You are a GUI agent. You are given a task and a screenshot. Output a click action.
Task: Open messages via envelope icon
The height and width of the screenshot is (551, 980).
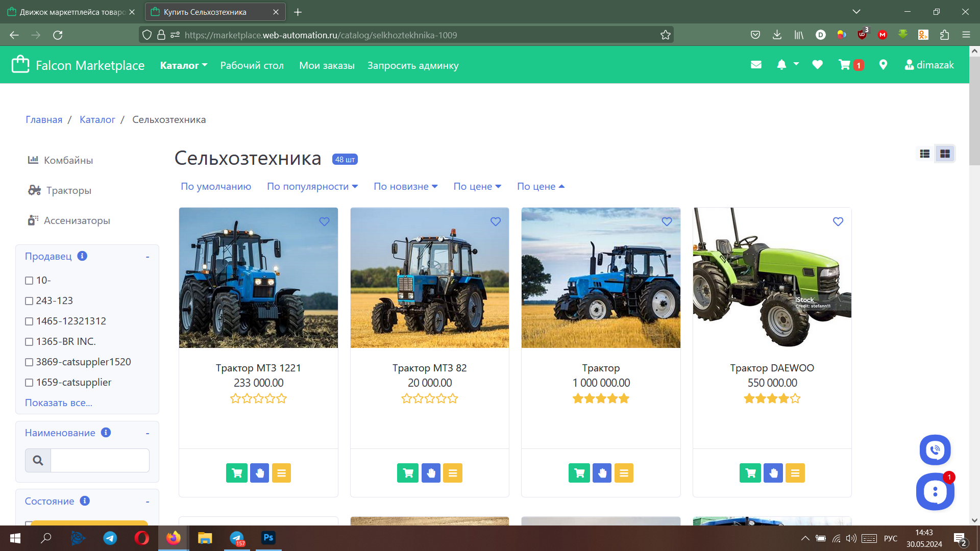point(756,65)
